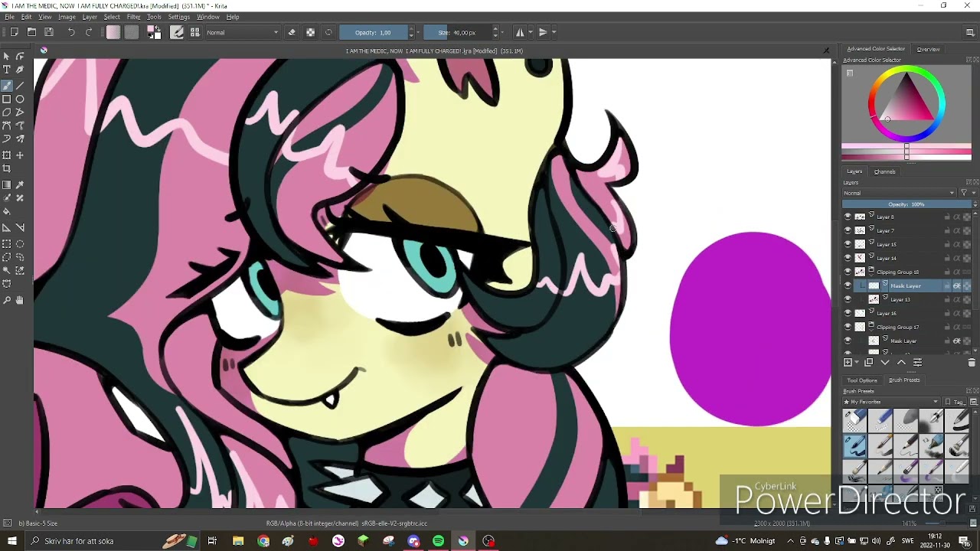This screenshot has height=551, width=980.
Task: Select the Calligraphy tool
Action: tap(20, 70)
